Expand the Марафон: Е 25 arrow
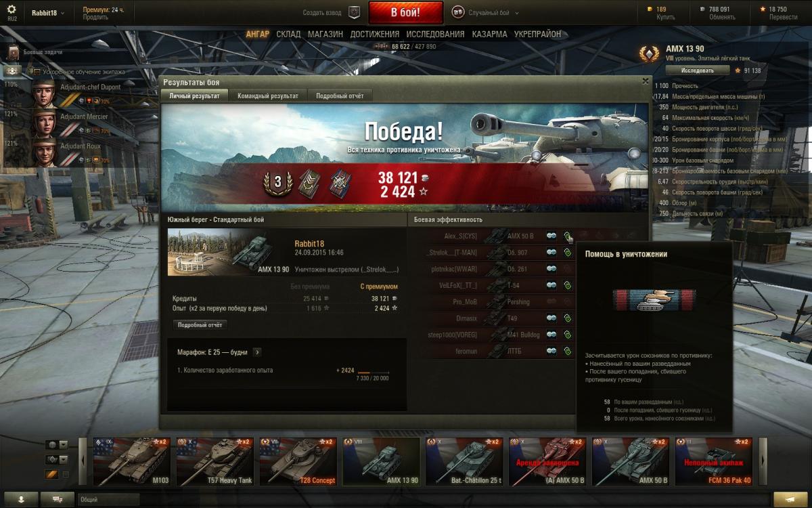812x508 pixels. pyautogui.click(x=257, y=352)
